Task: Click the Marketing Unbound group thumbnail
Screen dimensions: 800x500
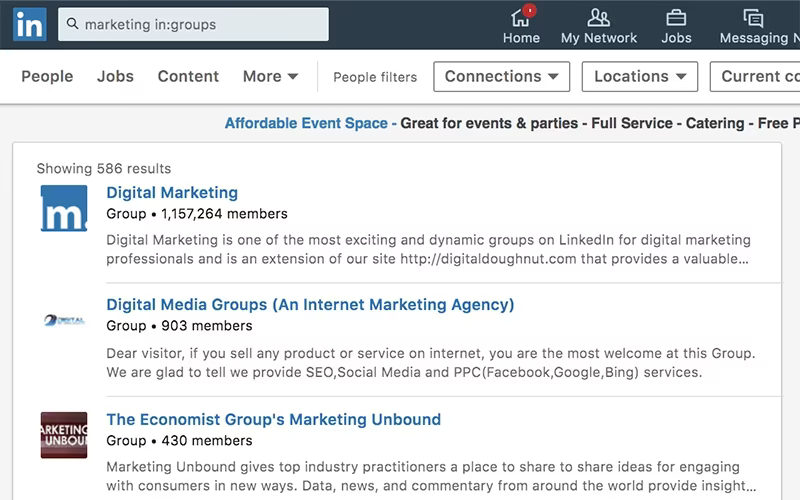Action: (x=64, y=435)
